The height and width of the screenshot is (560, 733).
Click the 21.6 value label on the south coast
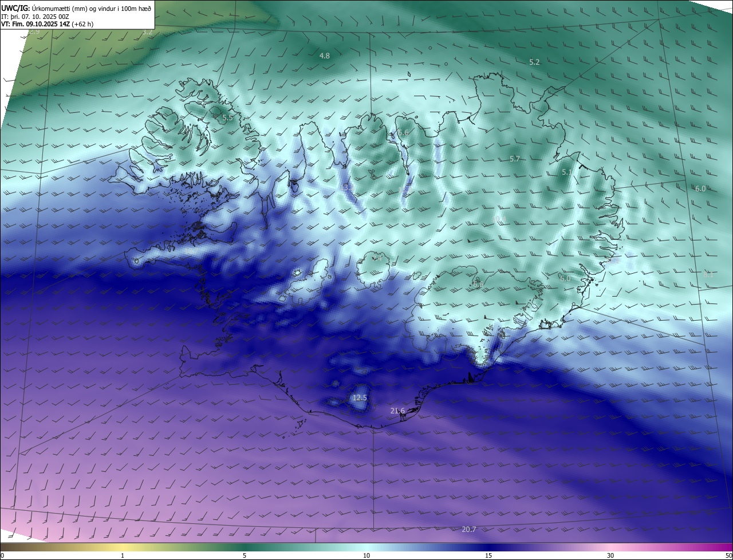tap(397, 411)
